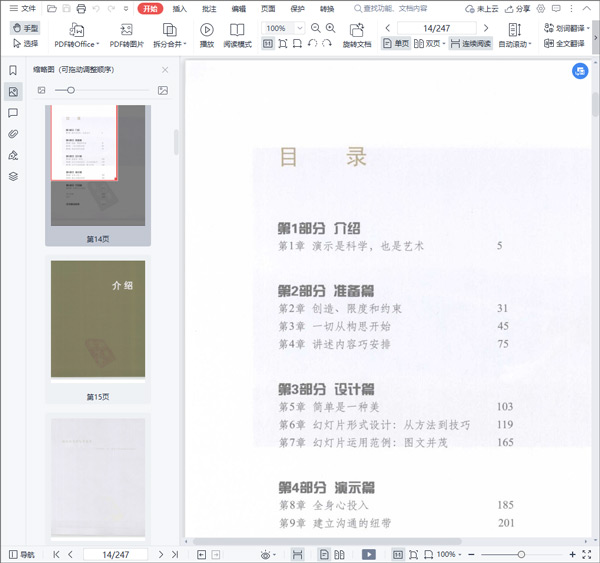Select the 选择 selection tool
Image resolution: width=600 pixels, height=563 pixels.
click(25, 44)
